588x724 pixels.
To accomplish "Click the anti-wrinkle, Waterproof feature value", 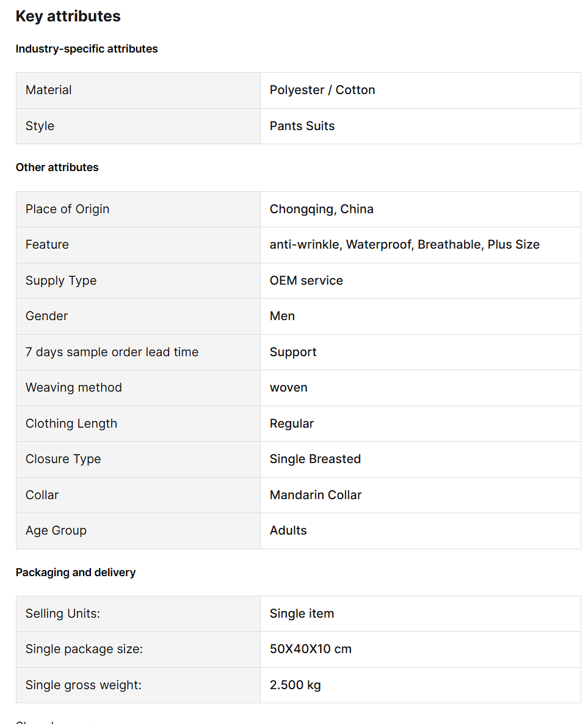I will click(404, 244).
